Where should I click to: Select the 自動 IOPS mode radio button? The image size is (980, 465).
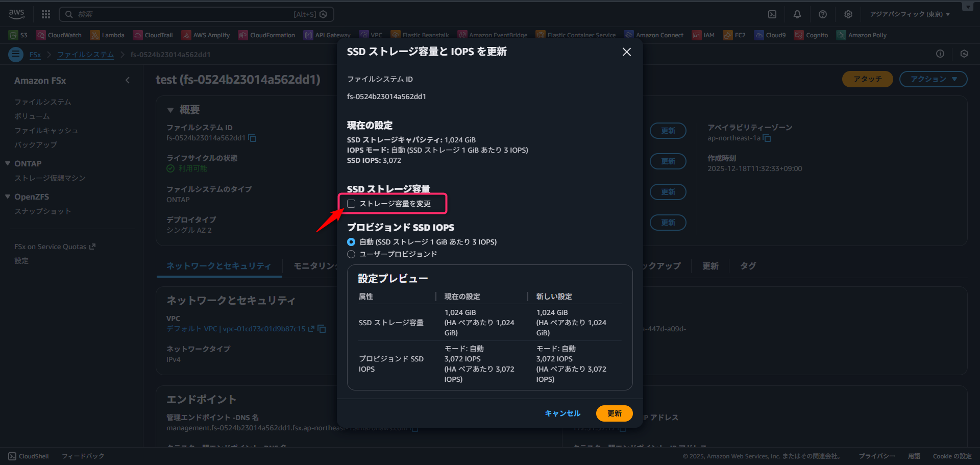[351, 242]
